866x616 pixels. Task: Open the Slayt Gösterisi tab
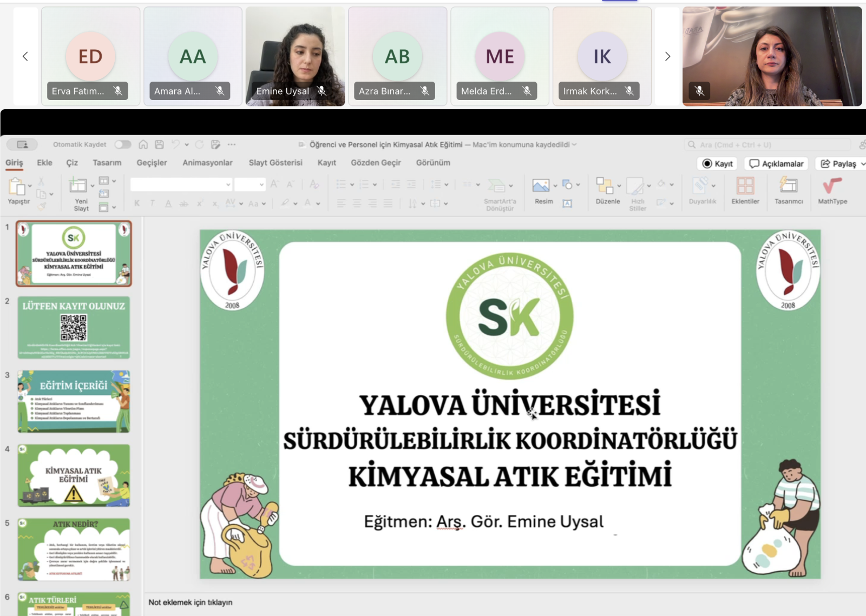coord(275,163)
